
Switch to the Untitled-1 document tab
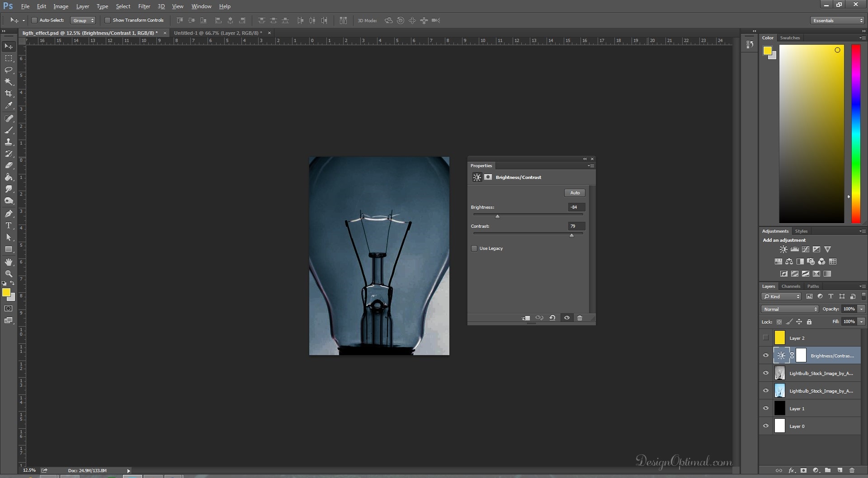point(218,33)
